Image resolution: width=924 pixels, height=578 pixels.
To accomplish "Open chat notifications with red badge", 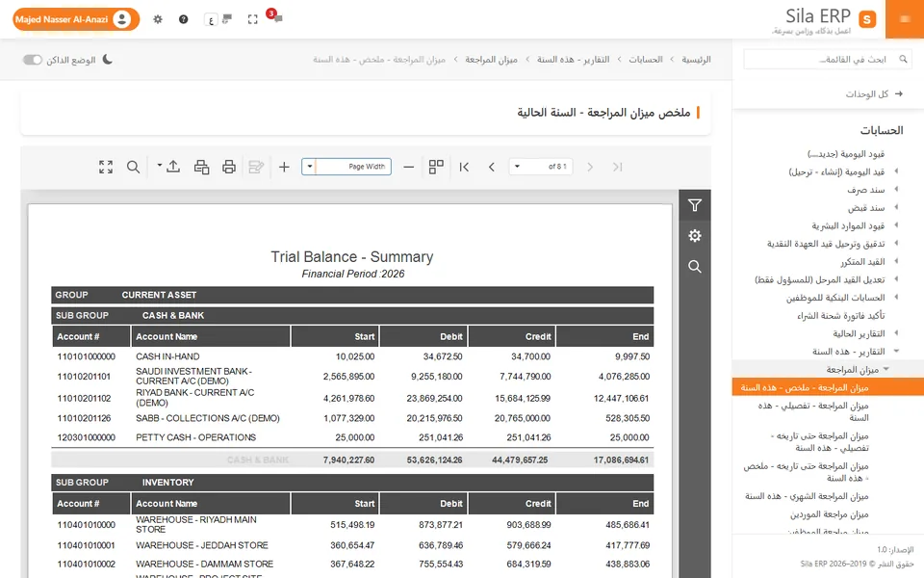I will [x=275, y=16].
